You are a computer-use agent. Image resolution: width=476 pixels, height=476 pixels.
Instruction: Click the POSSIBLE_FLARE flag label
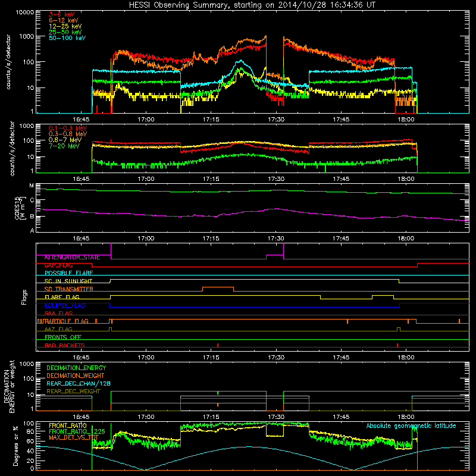pyautogui.click(x=68, y=273)
